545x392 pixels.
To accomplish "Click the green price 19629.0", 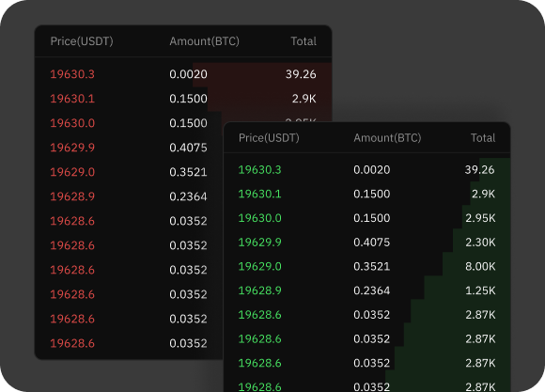I will pos(259,266).
